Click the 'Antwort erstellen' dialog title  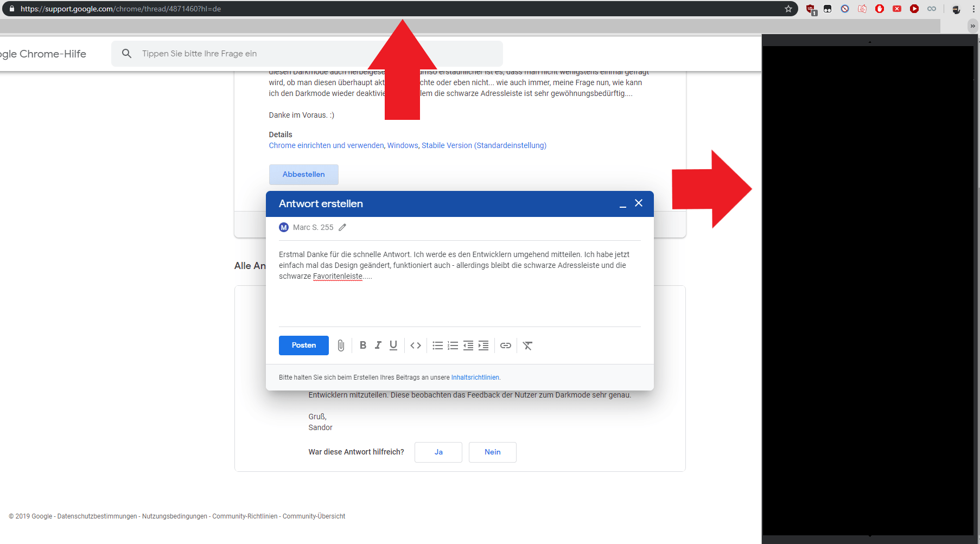321,203
